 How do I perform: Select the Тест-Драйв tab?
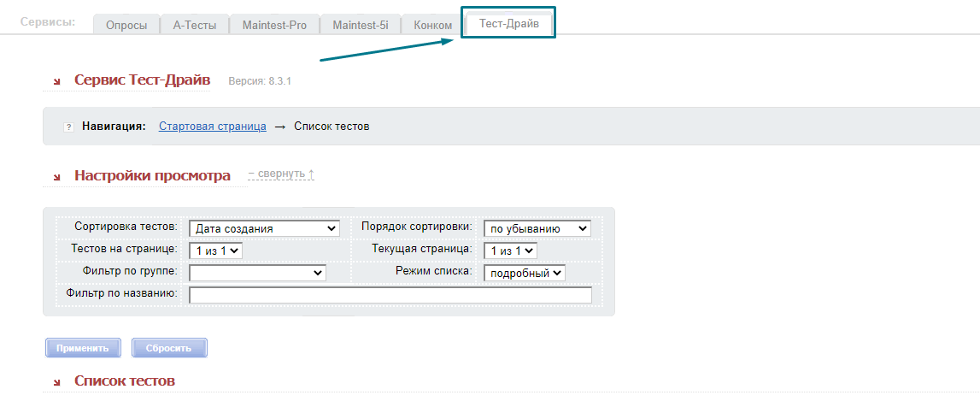tap(508, 23)
